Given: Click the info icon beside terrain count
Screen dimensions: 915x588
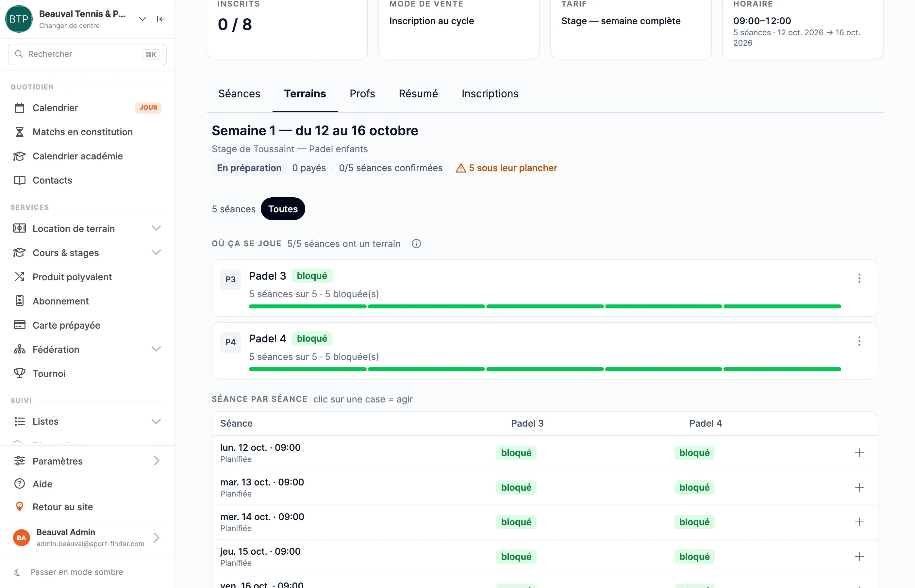Looking at the screenshot, I should 416,244.
